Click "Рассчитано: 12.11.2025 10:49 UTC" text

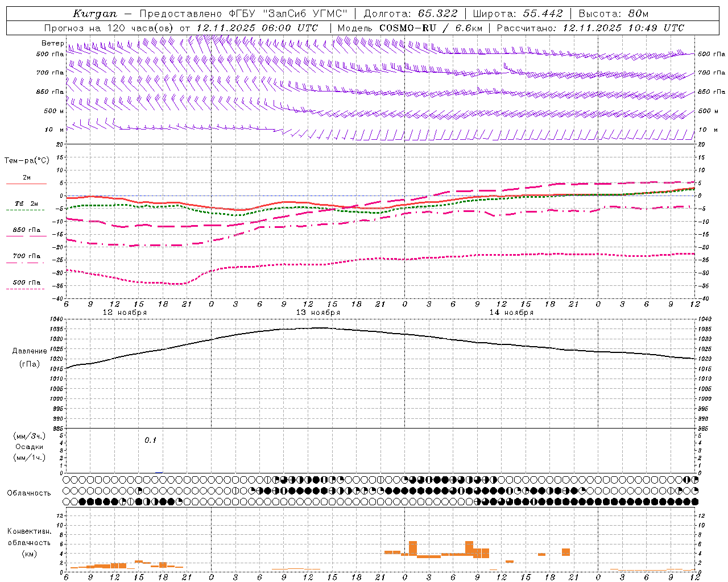[x=590, y=28]
